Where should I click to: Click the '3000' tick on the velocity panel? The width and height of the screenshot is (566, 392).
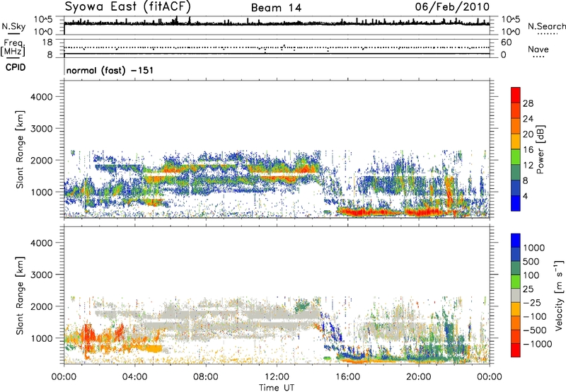coord(42,275)
